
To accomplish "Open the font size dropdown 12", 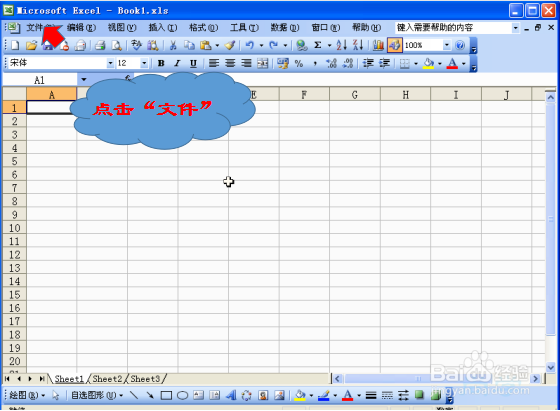I will point(144,63).
